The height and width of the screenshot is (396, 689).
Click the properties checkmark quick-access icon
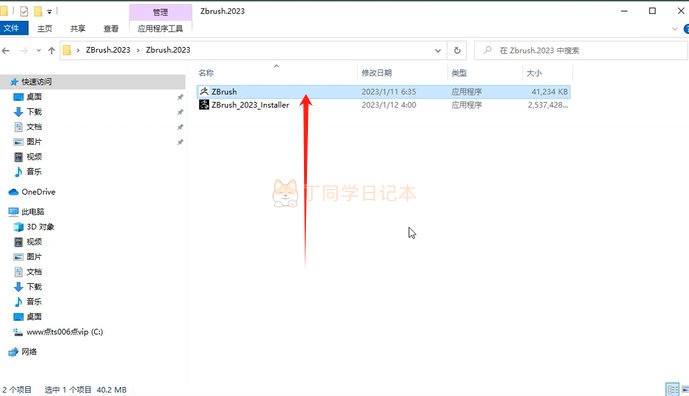point(24,11)
